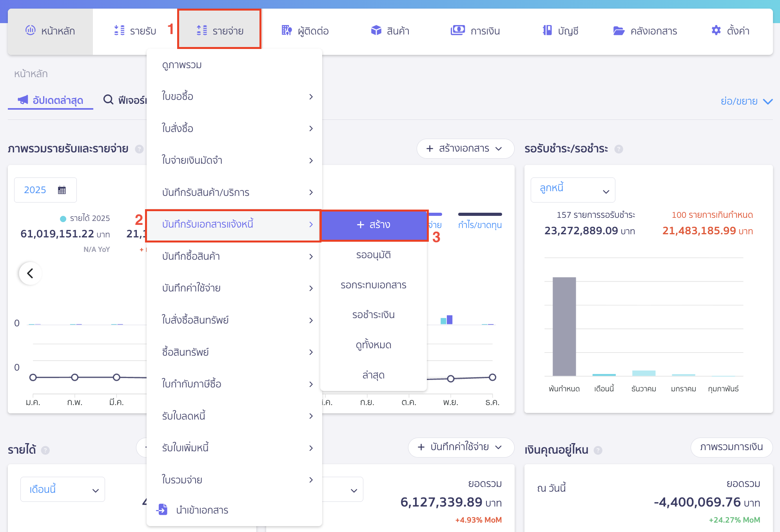Toggle กำไร/ขาดทุน chart legend
This screenshot has height=532, width=780.
pos(480,224)
